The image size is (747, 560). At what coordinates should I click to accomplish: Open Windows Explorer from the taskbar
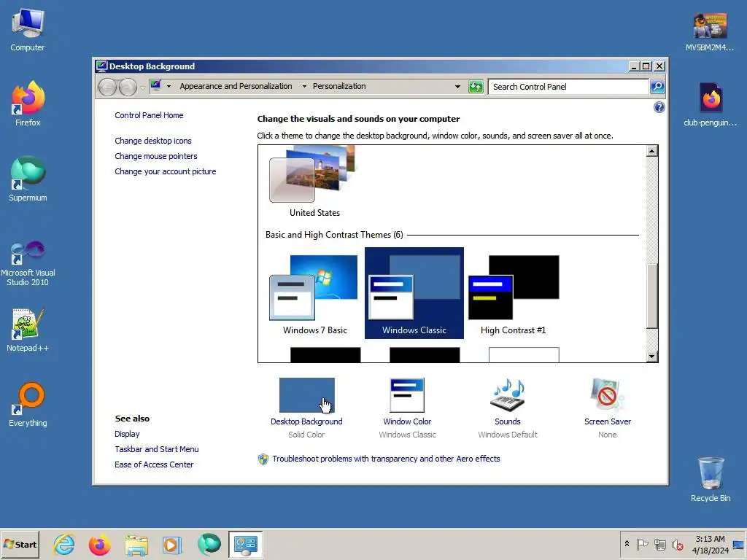pyautogui.click(x=136, y=544)
